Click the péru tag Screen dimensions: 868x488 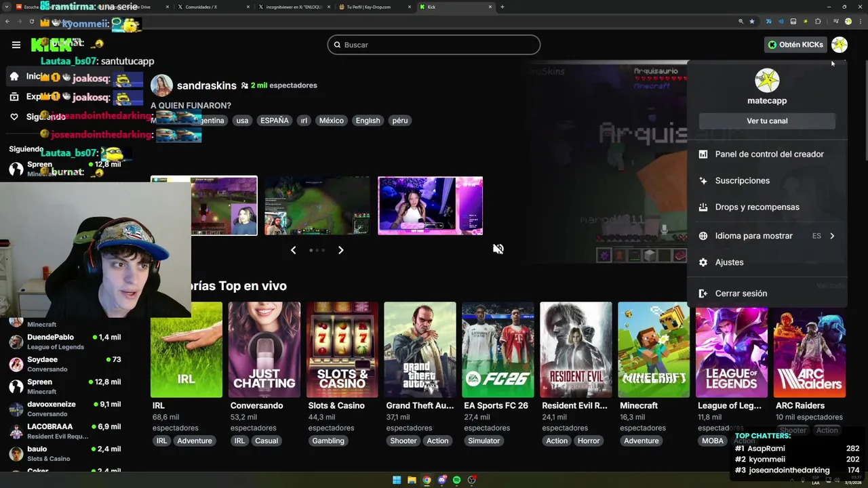[400, 121]
